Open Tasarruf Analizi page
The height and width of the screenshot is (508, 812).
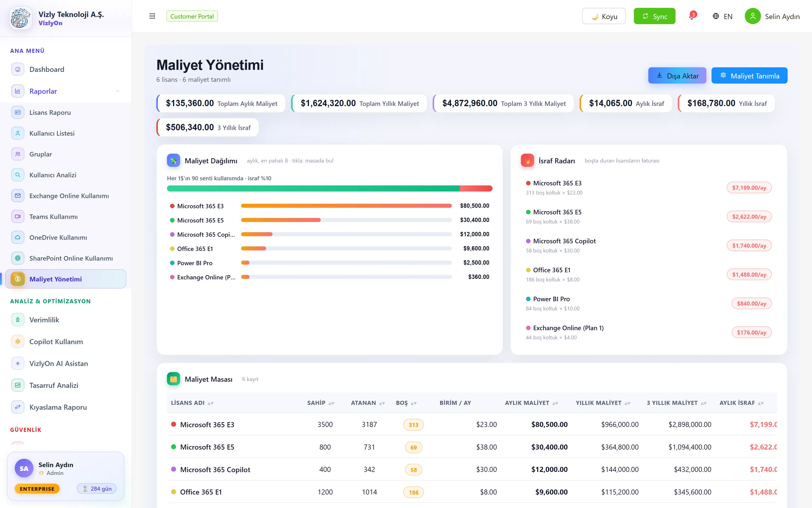pos(66,385)
